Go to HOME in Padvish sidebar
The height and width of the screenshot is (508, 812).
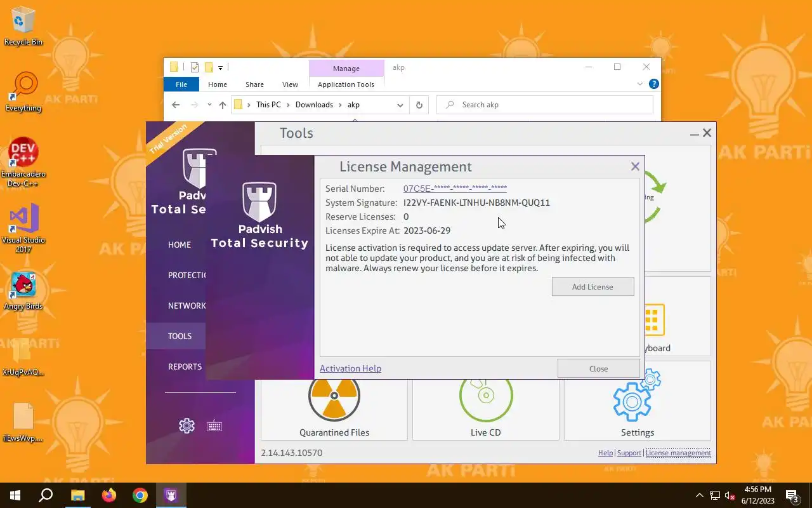point(180,244)
